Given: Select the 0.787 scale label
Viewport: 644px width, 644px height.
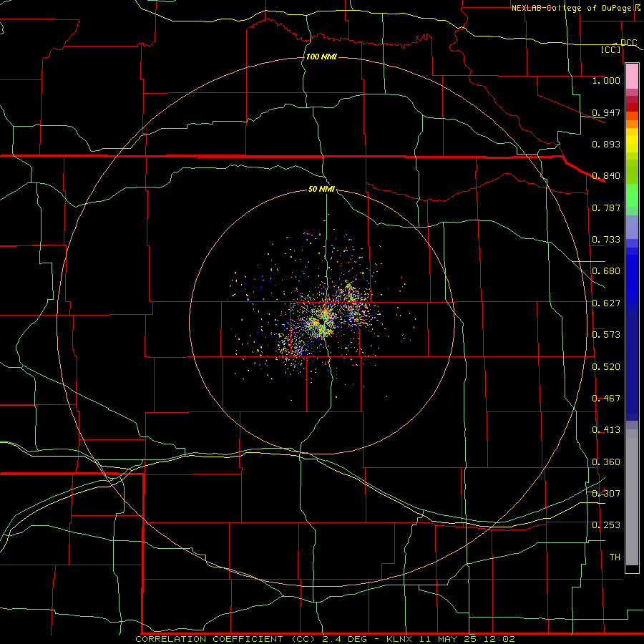Looking at the screenshot, I should pos(606,208).
